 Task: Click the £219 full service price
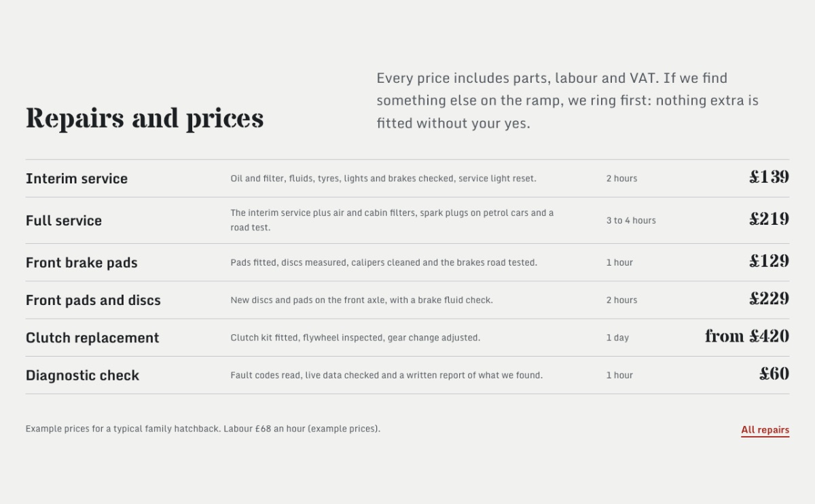click(x=769, y=219)
